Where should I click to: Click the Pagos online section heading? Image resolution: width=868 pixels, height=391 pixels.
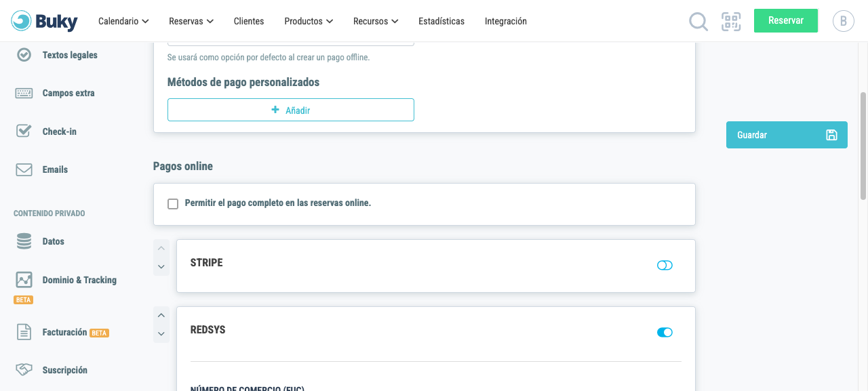[183, 166]
